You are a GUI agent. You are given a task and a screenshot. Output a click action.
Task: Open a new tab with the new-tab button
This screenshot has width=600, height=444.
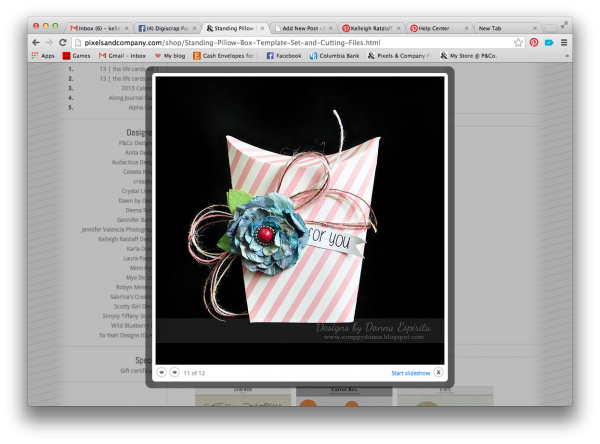click(550, 28)
